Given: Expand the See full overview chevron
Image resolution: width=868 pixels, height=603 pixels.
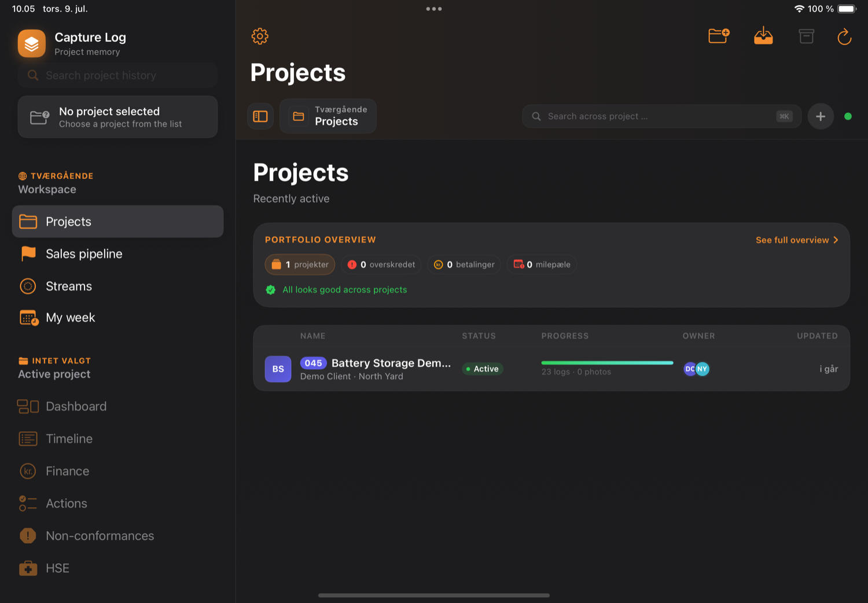Looking at the screenshot, I should tap(836, 240).
